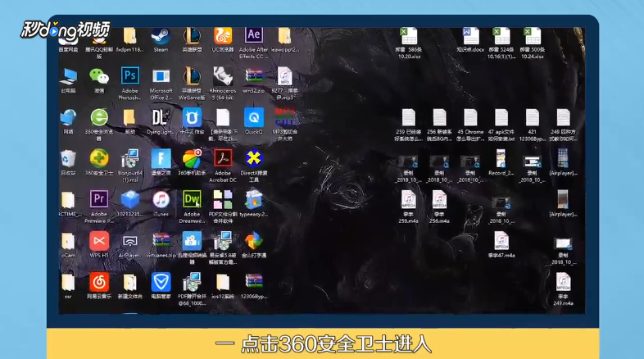Viewport: 644px width, 359px height.
Task: Click the '新建文件夹' folder label
Action: tap(129, 296)
